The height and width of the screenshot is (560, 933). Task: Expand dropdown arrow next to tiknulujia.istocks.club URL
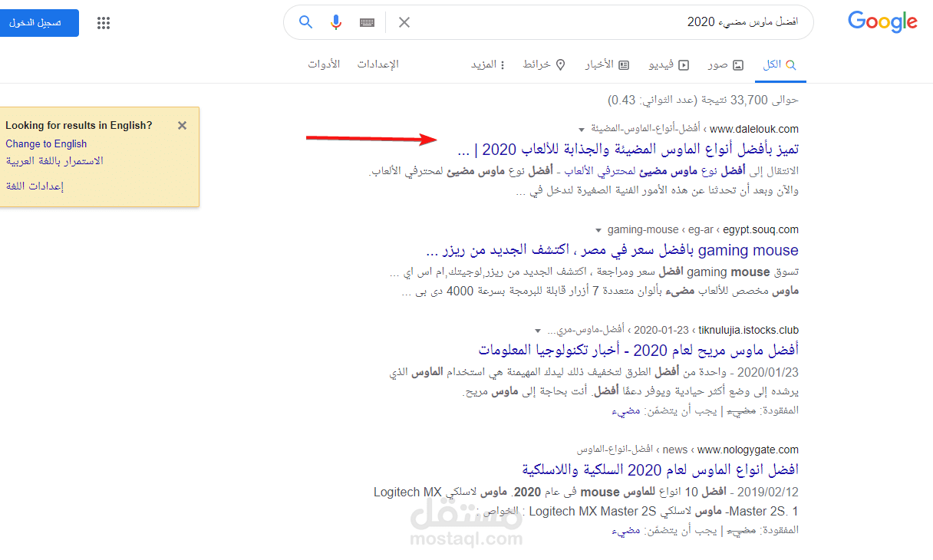coord(538,331)
